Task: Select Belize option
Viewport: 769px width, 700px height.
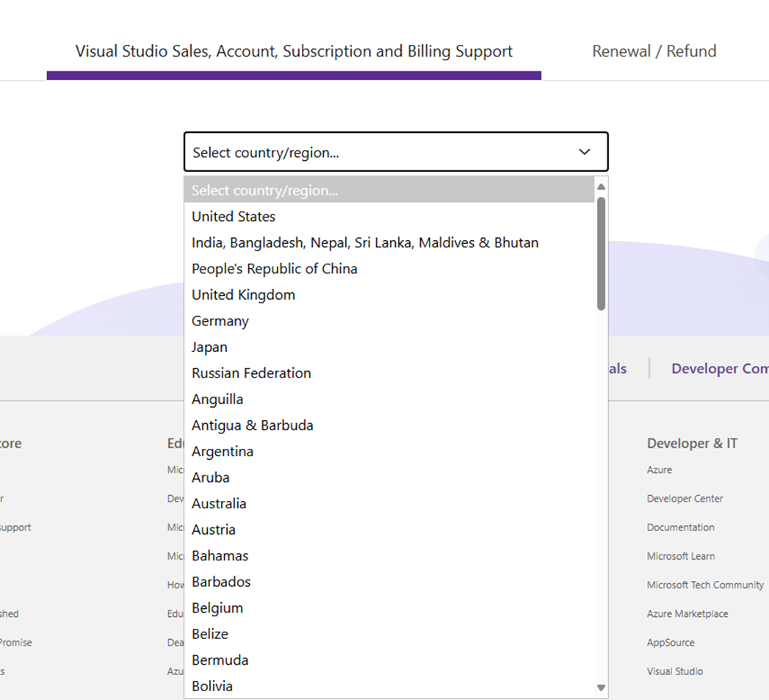Action: coord(389,634)
